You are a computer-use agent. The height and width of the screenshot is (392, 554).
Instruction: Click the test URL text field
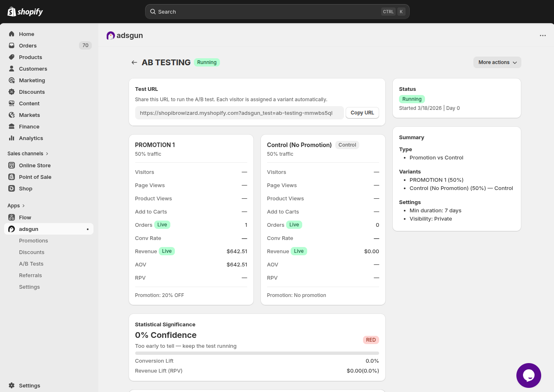(239, 113)
